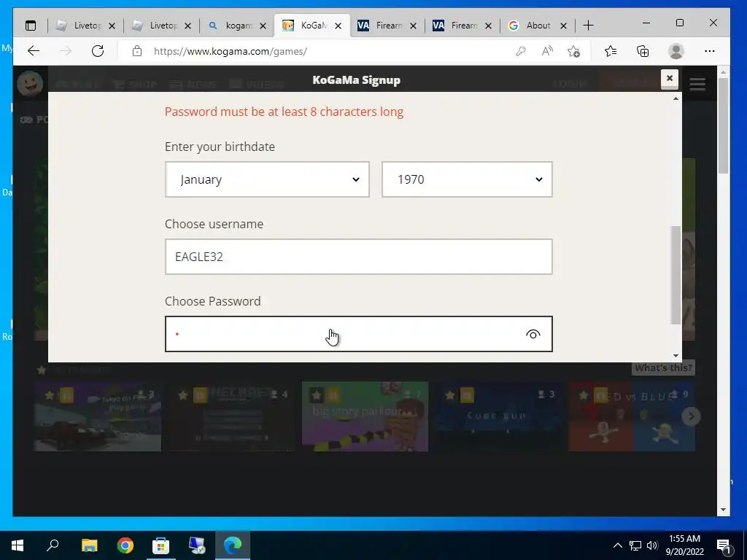This screenshot has height=560, width=747.
Task: Focus the Choose Password input field
Action: (x=359, y=334)
